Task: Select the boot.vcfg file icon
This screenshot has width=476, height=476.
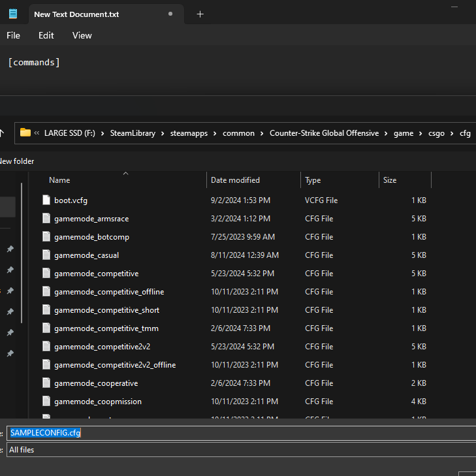Action: click(46, 200)
